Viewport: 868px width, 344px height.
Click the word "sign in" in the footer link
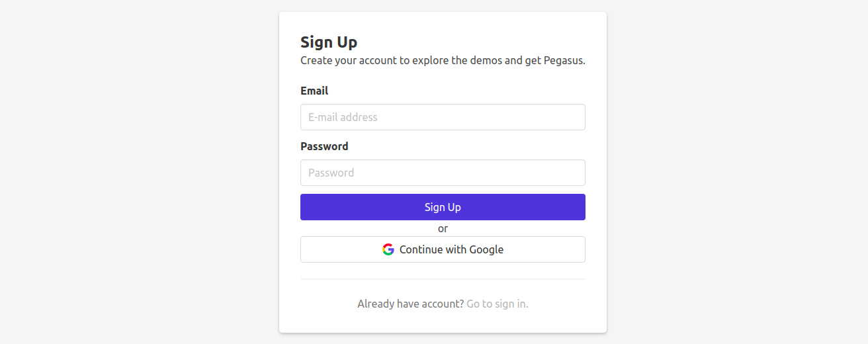tap(511, 304)
